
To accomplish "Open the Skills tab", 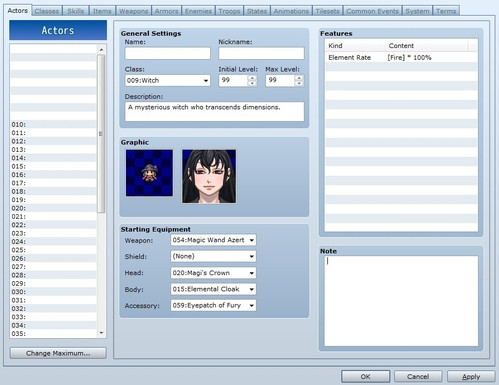I will [x=75, y=11].
